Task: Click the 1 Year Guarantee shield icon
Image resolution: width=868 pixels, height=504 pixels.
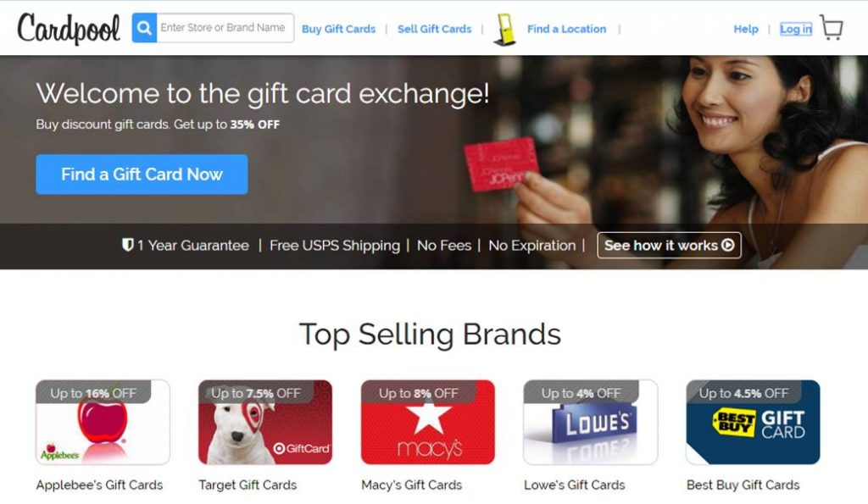Action: [127, 245]
